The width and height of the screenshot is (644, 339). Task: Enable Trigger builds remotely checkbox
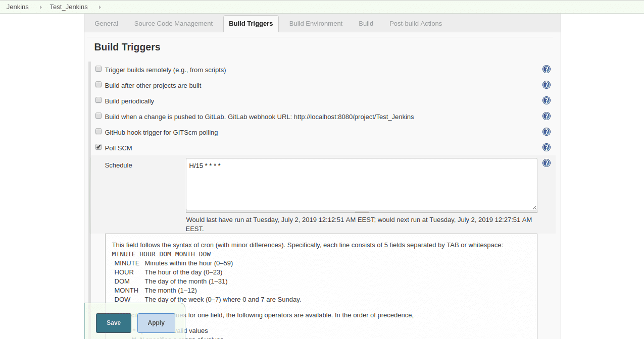[x=98, y=69]
